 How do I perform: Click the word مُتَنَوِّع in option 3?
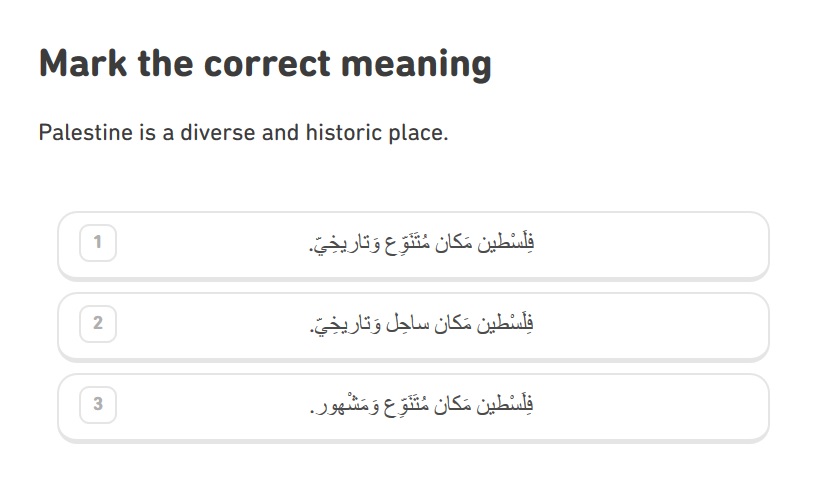point(406,405)
